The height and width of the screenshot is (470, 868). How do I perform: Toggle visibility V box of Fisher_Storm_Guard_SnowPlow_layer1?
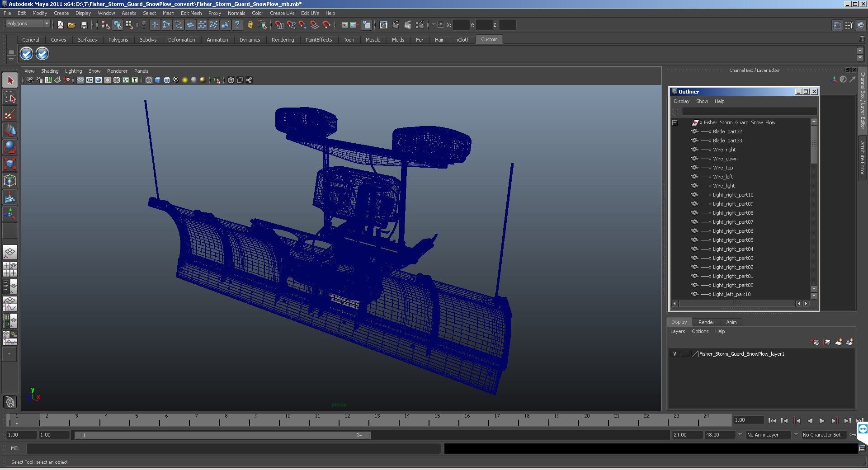pyautogui.click(x=675, y=354)
